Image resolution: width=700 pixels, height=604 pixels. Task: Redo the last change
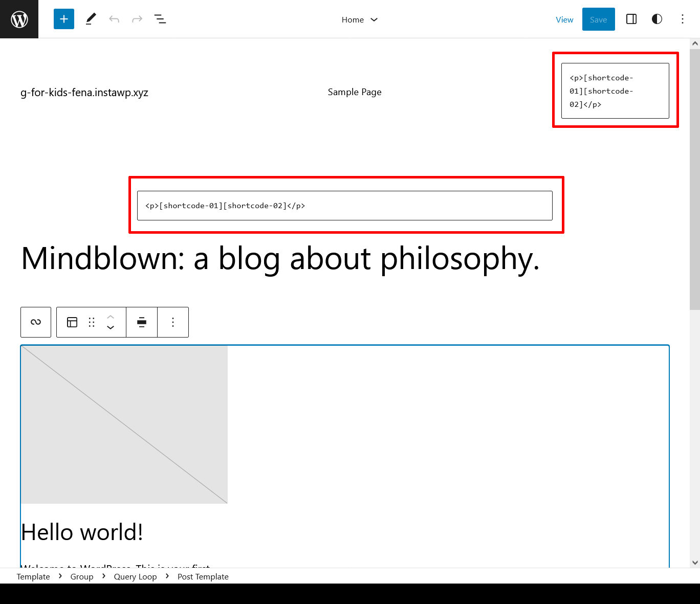coord(137,19)
